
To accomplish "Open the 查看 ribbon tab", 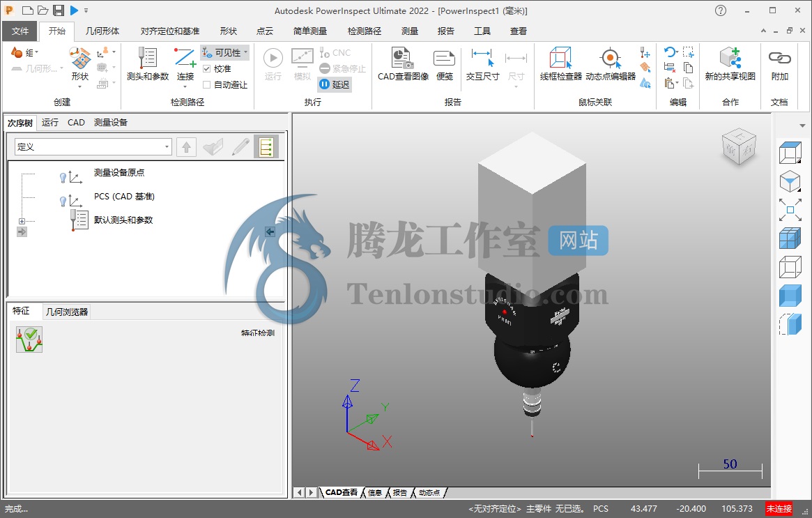I will pyautogui.click(x=519, y=31).
